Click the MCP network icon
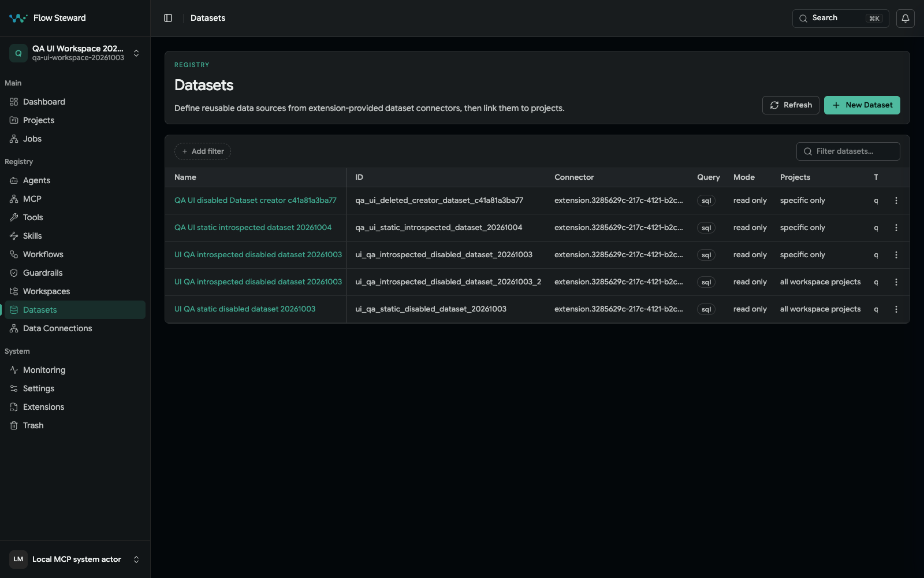 [14, 199]
